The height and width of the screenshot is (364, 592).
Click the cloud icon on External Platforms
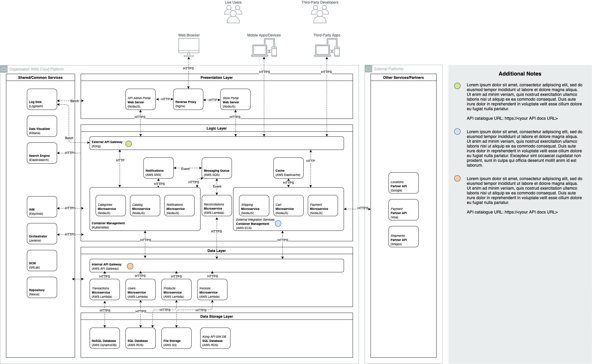[368, 69]
